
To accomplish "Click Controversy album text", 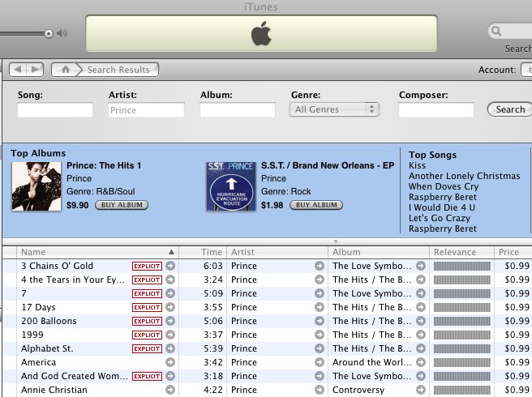I will click(x=358, y=390).
